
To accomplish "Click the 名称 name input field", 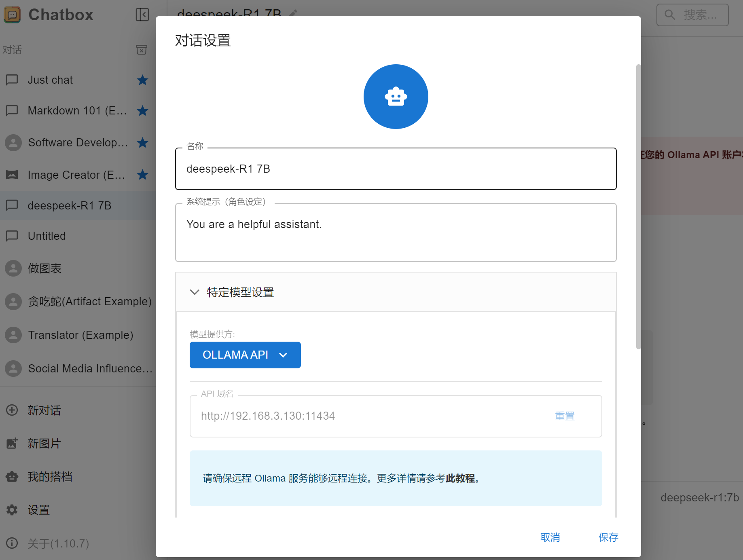I will 396,169.
